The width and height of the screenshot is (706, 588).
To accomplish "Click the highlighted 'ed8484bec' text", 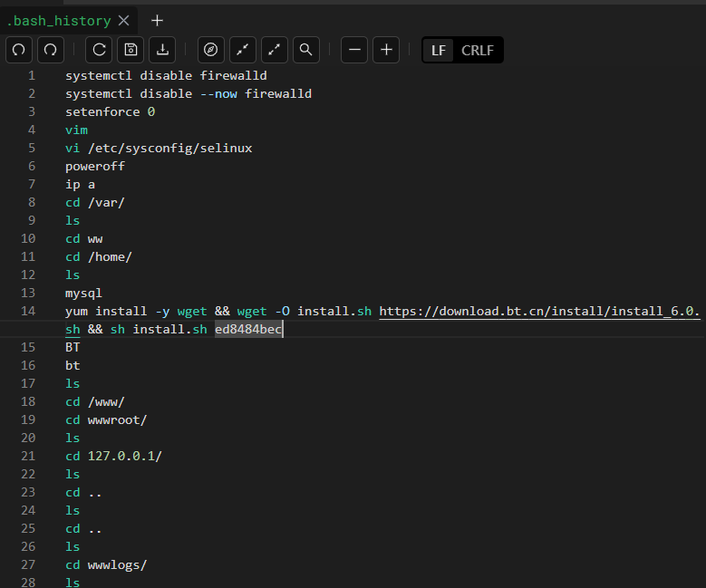I will 248,330.
